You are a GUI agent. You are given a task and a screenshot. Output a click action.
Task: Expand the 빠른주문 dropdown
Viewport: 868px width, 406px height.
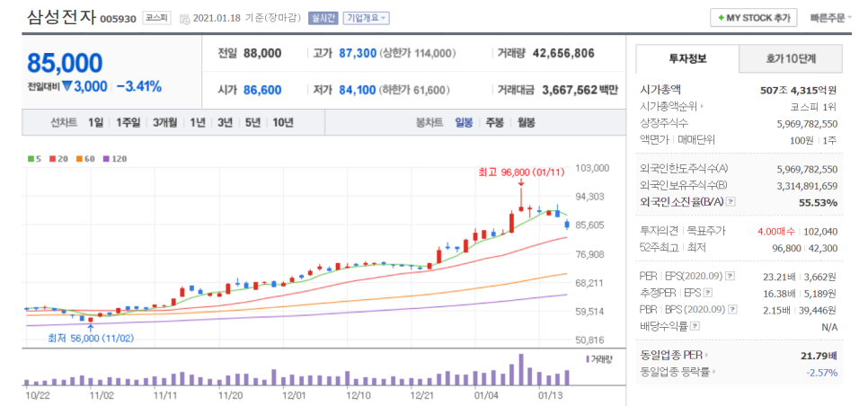click(830, 18)
